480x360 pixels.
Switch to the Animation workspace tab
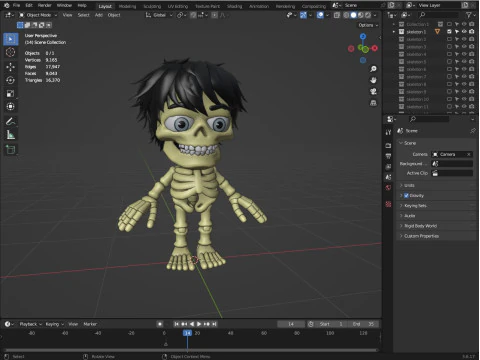[259, 6]
